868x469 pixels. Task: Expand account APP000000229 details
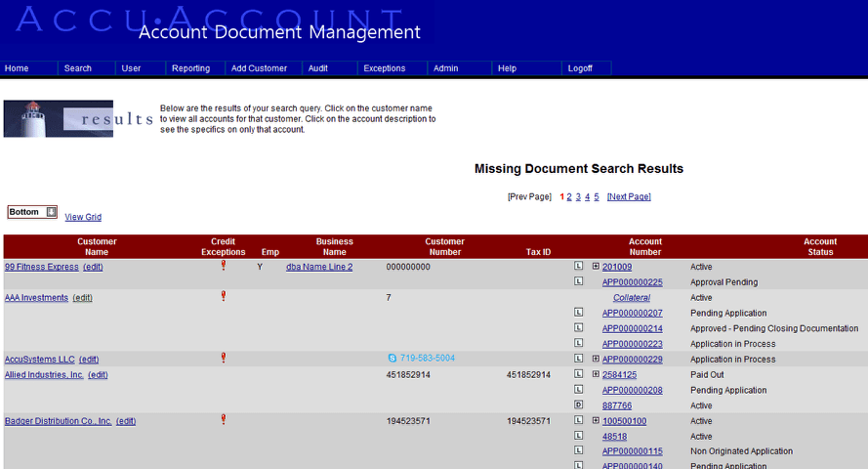[596, 359]
